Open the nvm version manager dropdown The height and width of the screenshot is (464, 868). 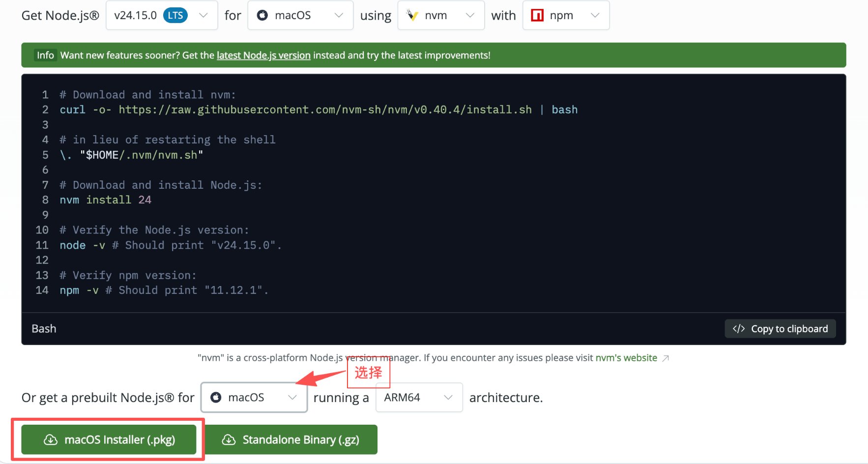tap(441, 15)
